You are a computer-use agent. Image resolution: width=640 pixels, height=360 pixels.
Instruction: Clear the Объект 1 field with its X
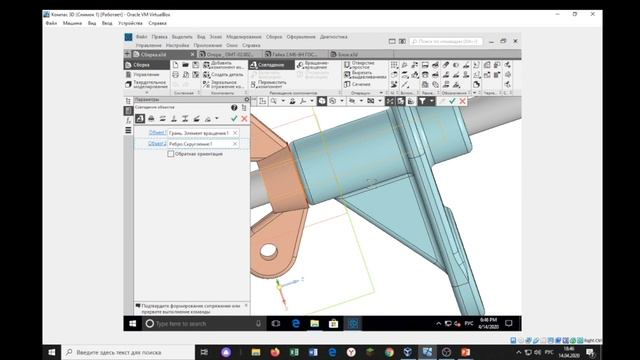(235, 133)
